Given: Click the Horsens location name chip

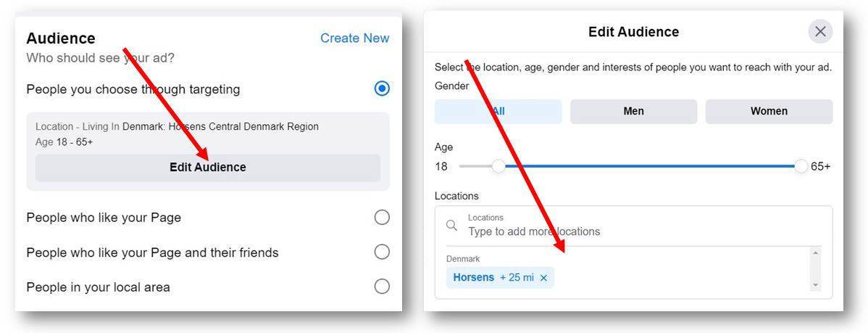Looking at the screenshot, I should (x=473, y=278).
